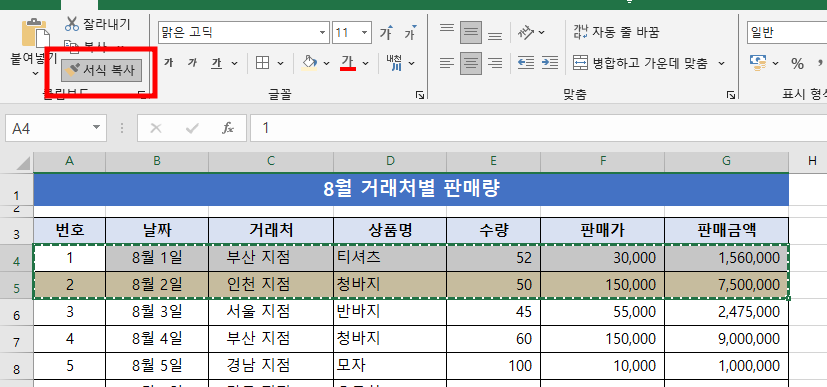Select the quantity cell showing 100
827x387 pixels.
(x=493, y=366)
